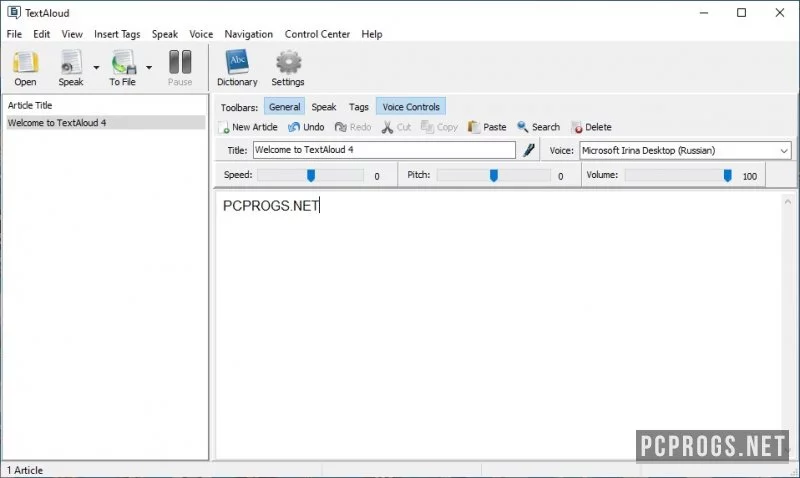Close the TextAloud window
Image resolution: width=800 pixels, height=478 pixels.
pyautogui.click(x=780, y=12)
